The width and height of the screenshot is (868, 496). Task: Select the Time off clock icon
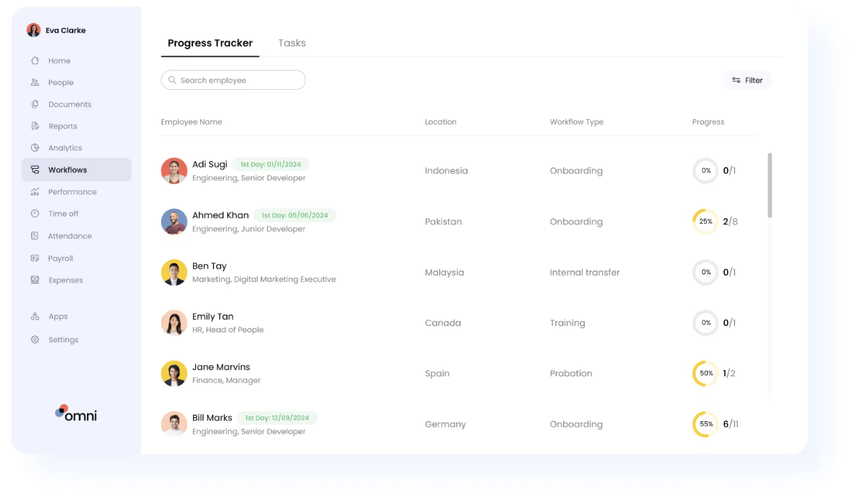(35, 214)
